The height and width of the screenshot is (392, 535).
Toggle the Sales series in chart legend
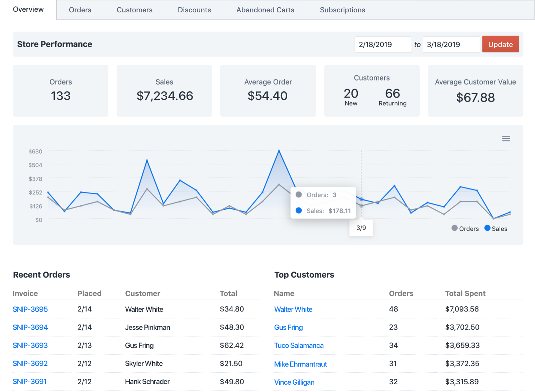coord(496,229)
